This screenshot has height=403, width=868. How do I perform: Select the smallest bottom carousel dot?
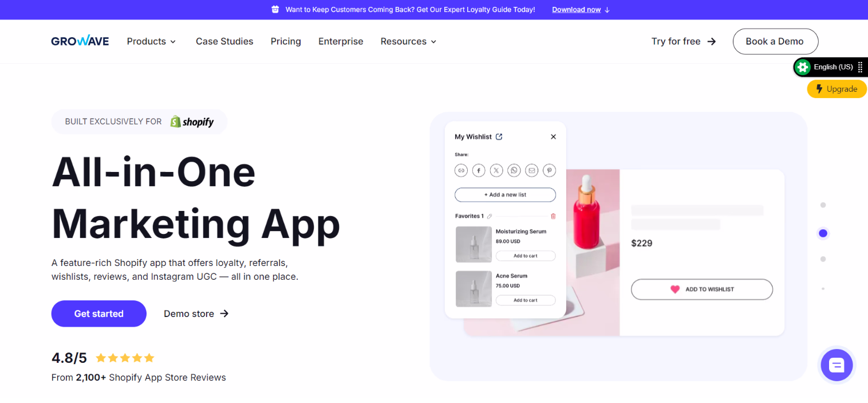click(823, 288)
